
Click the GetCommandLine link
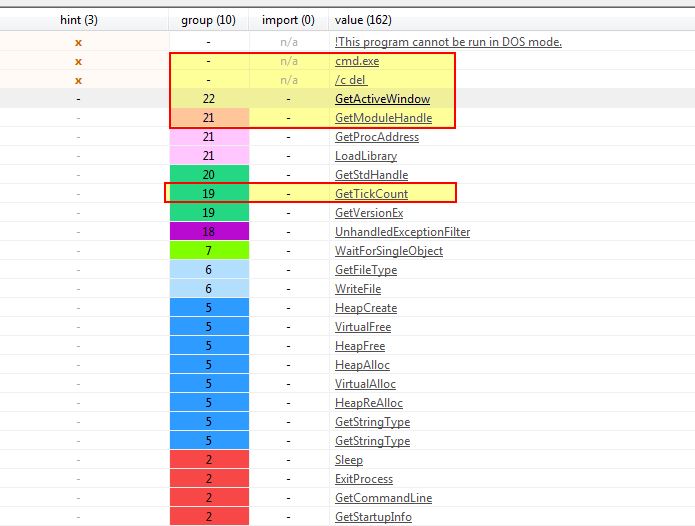tap(383, 498)
